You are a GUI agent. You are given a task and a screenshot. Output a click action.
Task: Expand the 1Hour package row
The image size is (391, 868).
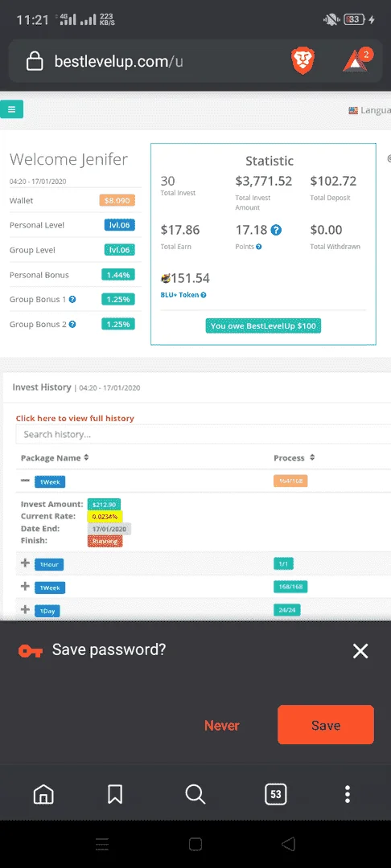click(25, 563)
